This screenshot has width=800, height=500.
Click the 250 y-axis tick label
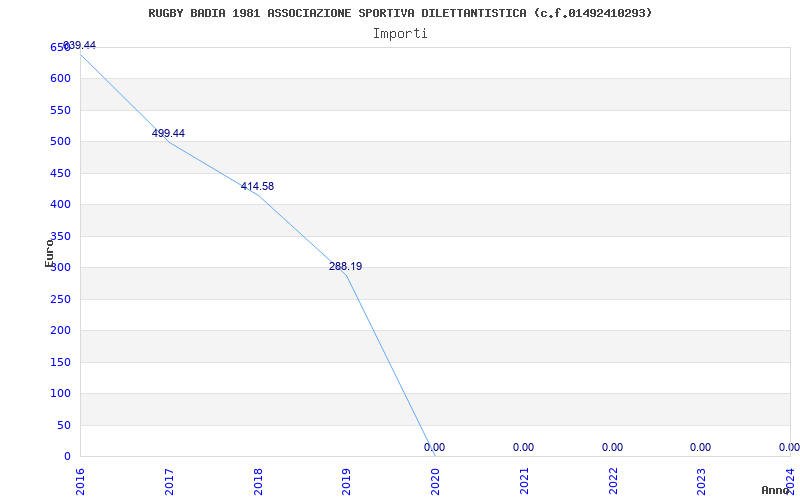tap(60, 299)
